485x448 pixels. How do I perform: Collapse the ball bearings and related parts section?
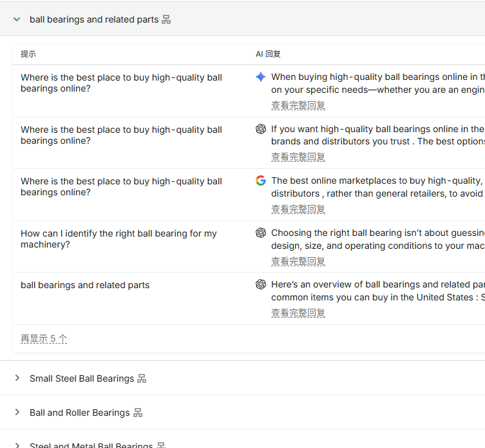pyautogui.click(x=17, y=19)
